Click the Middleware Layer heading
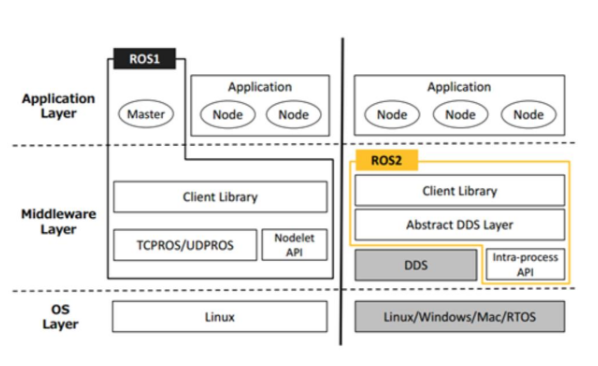Viewport: 598px width, 366px height. coord(58,222)
